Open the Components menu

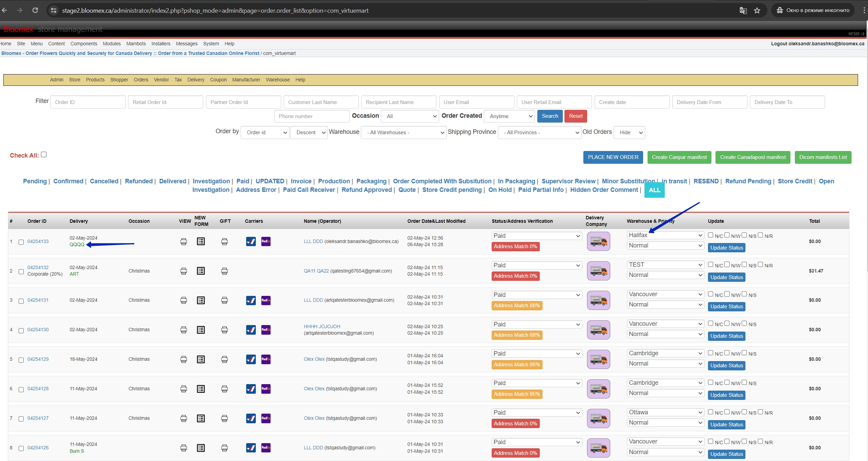pos(84,44)
